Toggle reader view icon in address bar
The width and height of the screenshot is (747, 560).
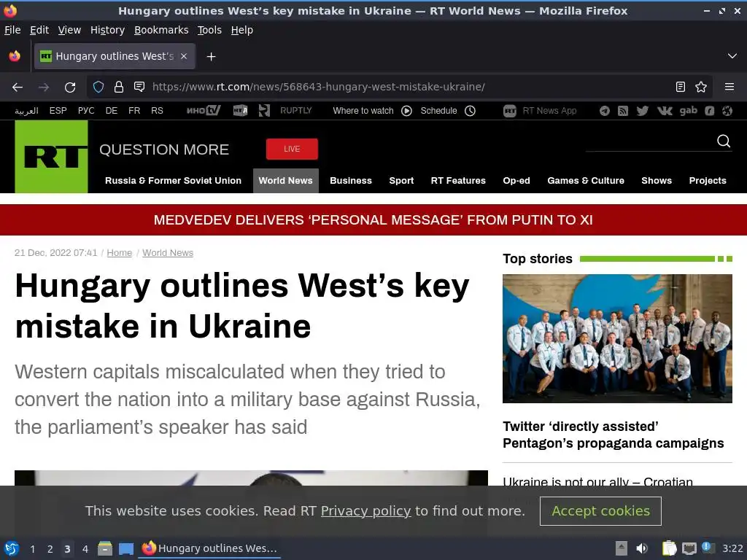coord(681,87)
